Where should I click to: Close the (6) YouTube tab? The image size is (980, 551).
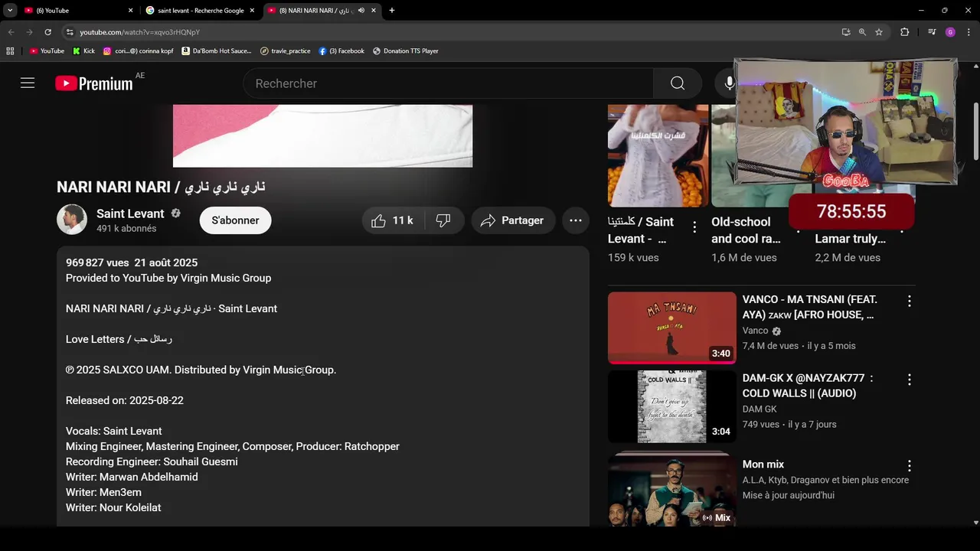pyautogui.click(x=130, y=11)
